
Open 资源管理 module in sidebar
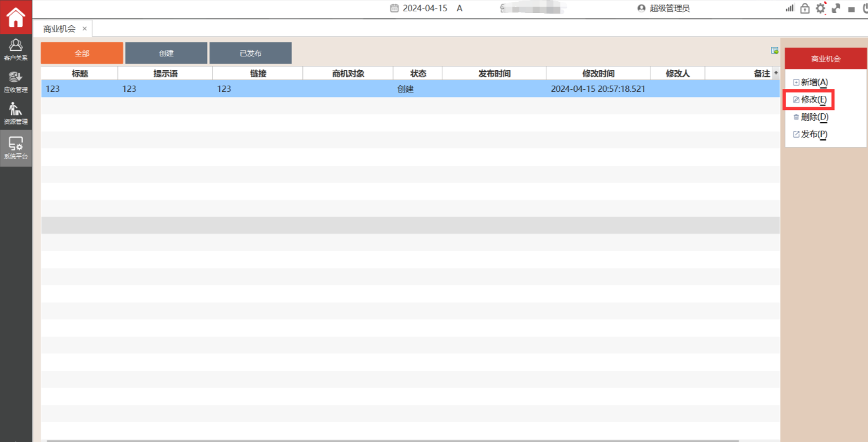pyautogui.click(x=16, y=113)
